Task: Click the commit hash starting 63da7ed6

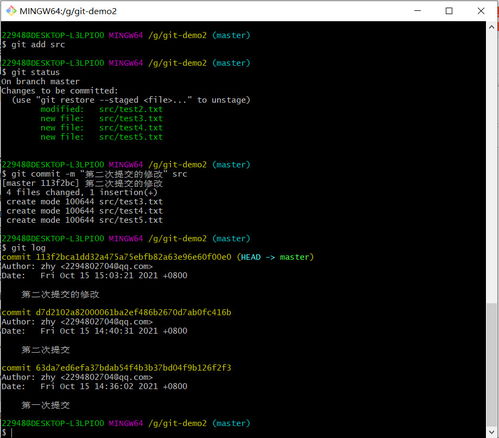Action: 134,368
